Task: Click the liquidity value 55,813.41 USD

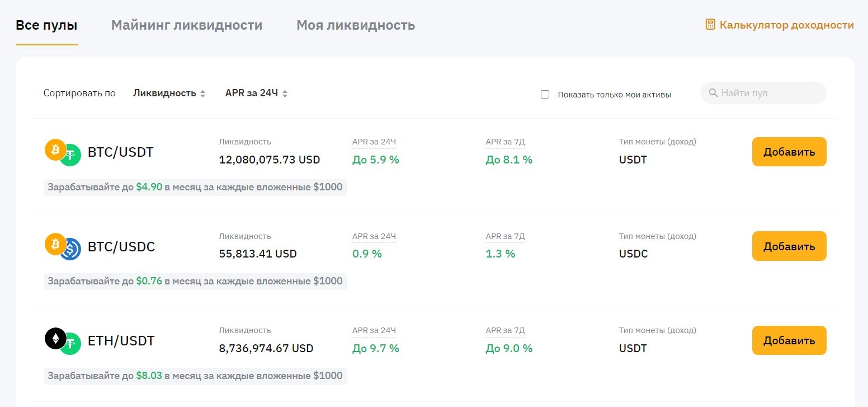Action: coord(258,254)
